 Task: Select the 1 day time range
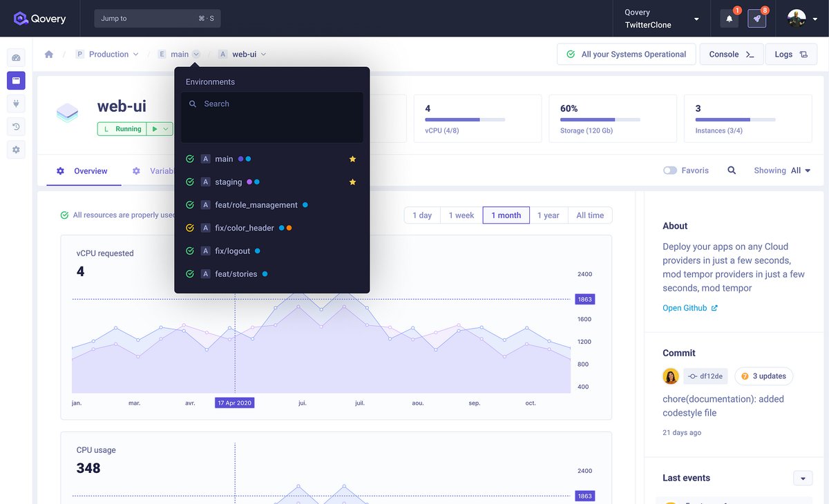(422, 215)
